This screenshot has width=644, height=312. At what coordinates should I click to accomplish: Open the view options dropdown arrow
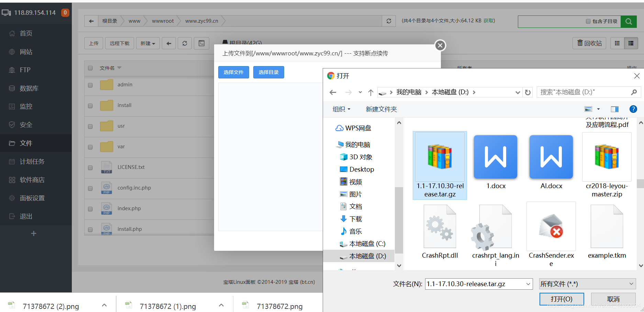point(598,109)
